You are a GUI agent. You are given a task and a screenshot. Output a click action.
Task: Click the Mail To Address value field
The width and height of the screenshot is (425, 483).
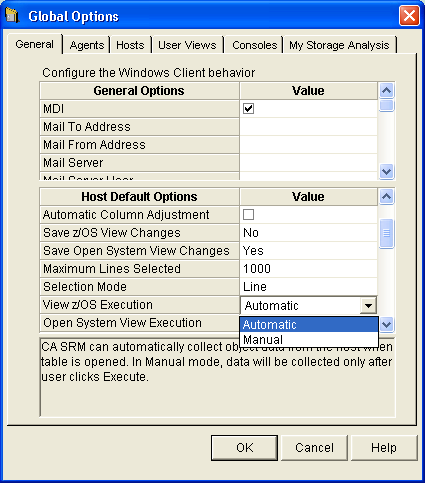pyautogui.click(x=308, y=127)
